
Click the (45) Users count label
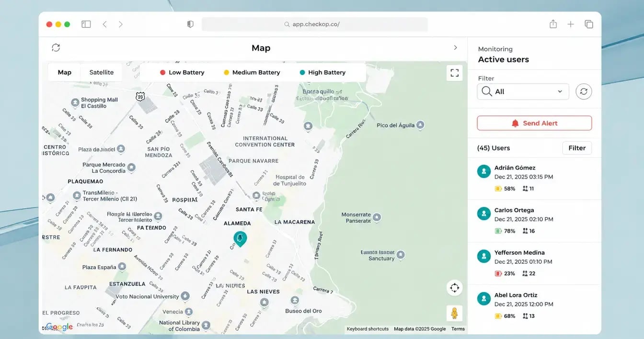(x=494, y=148)
